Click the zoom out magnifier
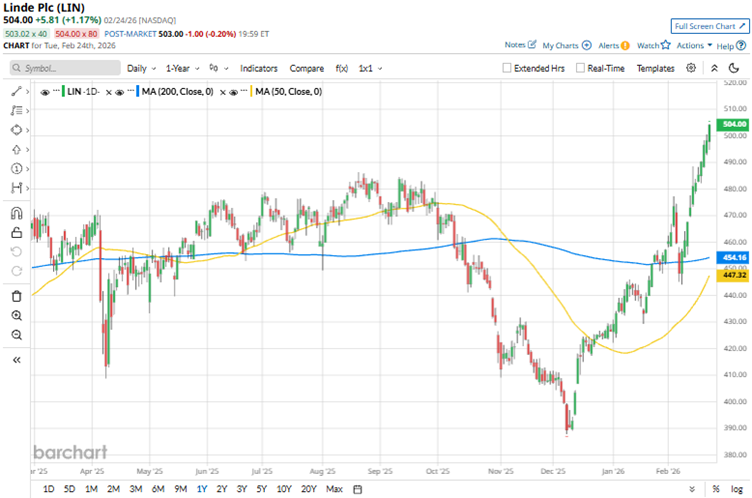Screen dimensions: 752x498 [x=16, y=335]
